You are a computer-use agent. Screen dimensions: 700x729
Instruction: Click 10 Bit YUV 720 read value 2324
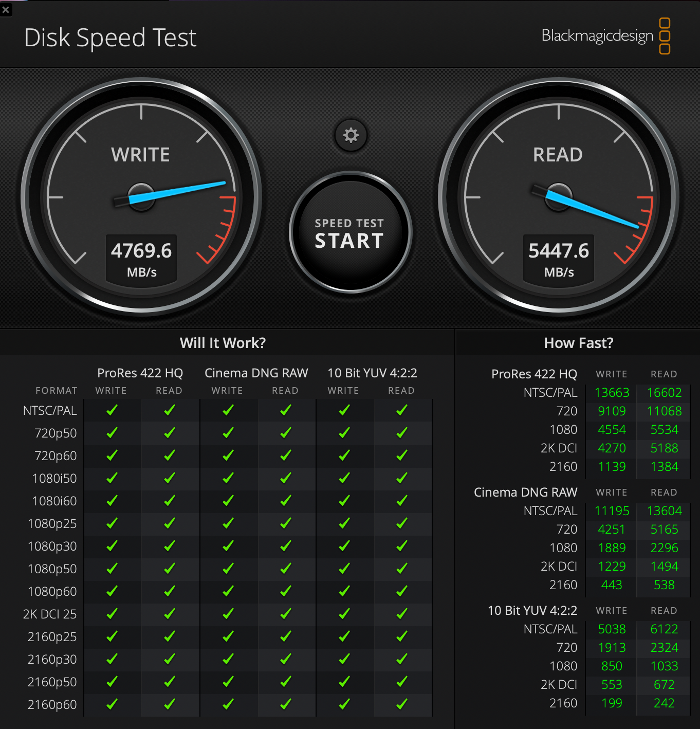664,648
